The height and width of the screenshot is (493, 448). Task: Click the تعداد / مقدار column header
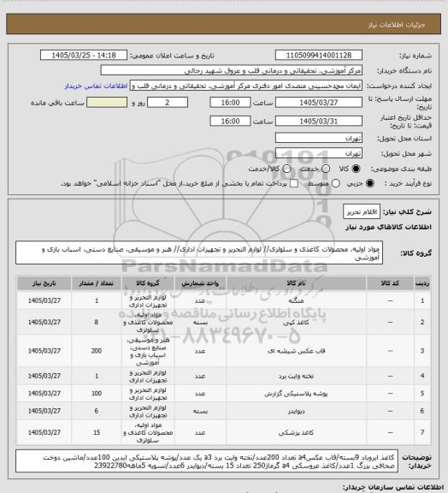click(x=97, y=283)
